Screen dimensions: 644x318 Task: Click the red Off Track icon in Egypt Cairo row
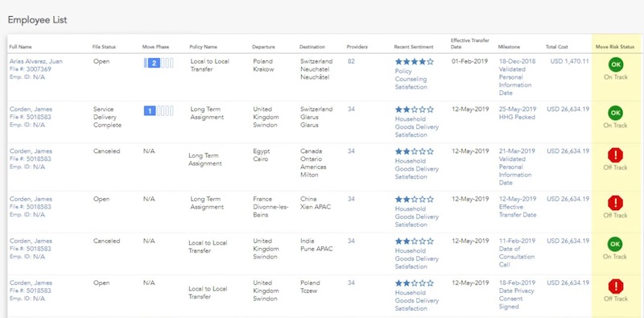coord(615,155)
